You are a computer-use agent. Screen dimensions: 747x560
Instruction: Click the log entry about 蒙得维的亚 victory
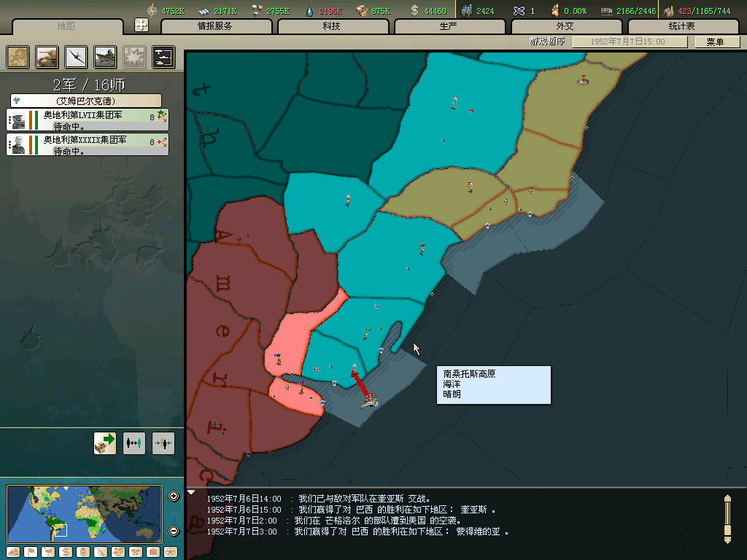click(x=358, y=532)
